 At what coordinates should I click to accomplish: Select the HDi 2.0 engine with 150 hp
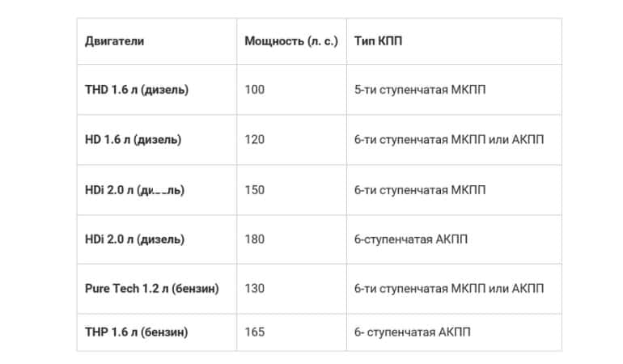click(134, 190)
